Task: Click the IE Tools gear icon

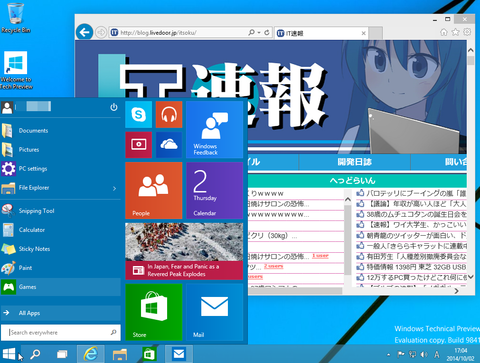Action: 467,32
